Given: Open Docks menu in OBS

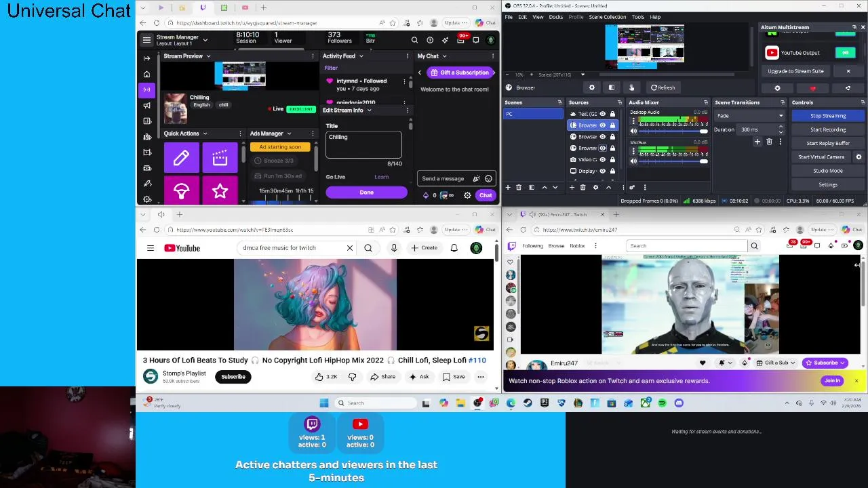Looking at the screenshot, I should pyautogui.click(x=556, y=17).
